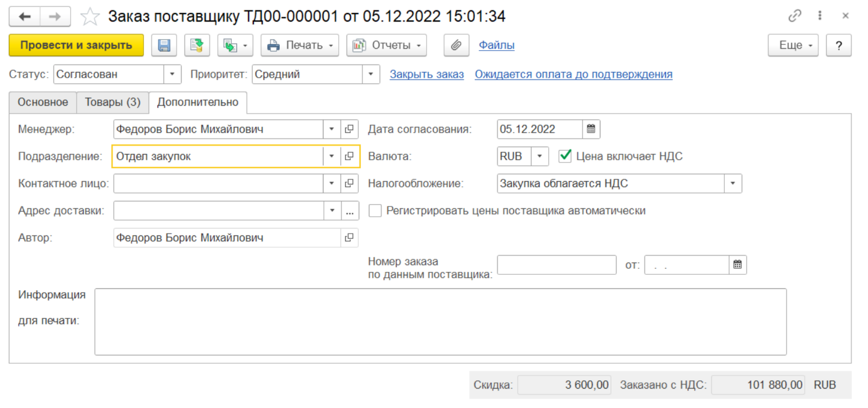Click the Закрыть заказ link
The width and height of the screenshot is (868, 408).
tap(427, 74)
